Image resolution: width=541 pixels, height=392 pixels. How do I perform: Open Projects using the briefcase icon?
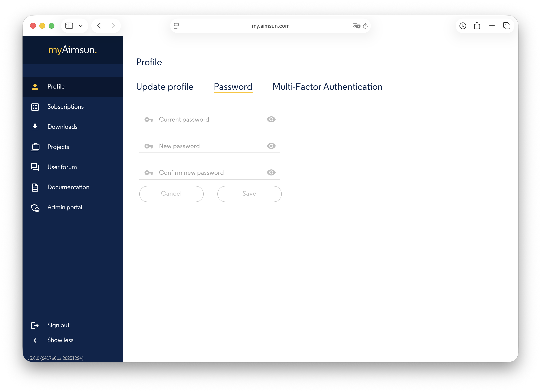click(x=35, y=147)
